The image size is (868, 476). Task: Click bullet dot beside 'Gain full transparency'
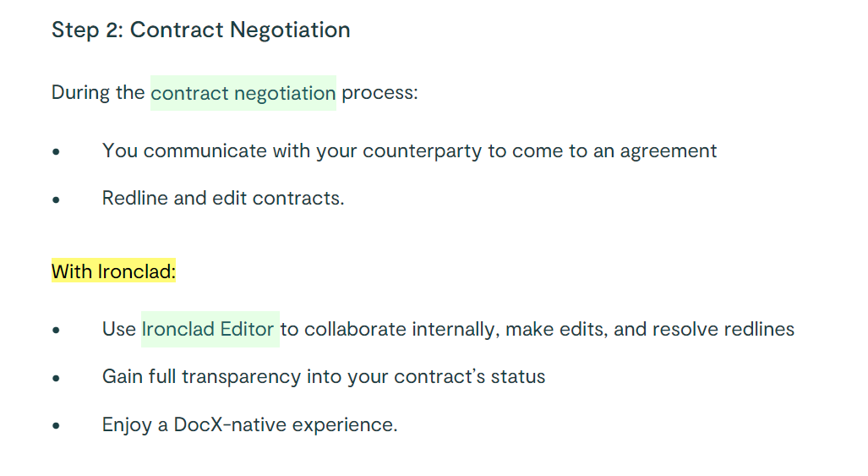point(56,379)
